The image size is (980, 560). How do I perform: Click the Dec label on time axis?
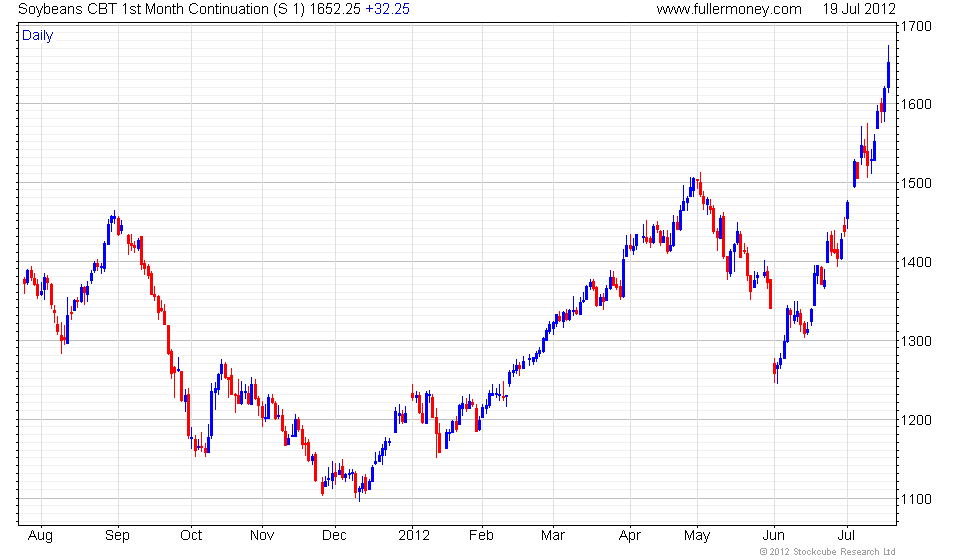(334, 536)
